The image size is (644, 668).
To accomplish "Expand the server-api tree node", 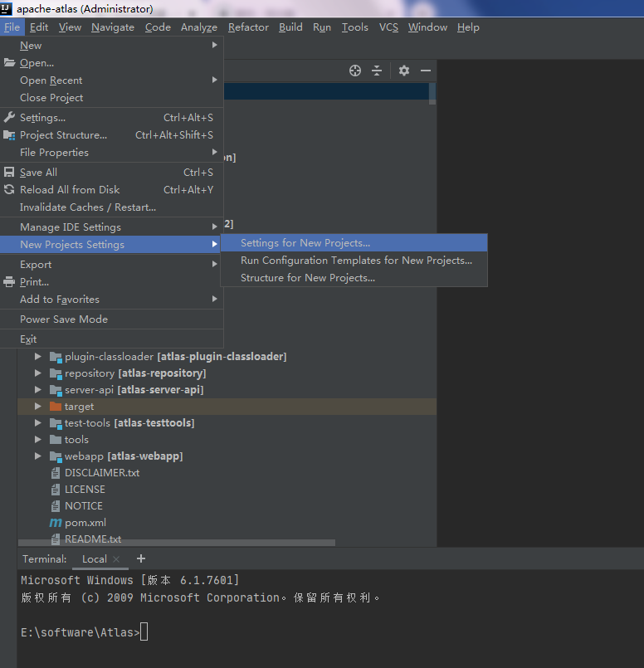I will click(38, 390).
